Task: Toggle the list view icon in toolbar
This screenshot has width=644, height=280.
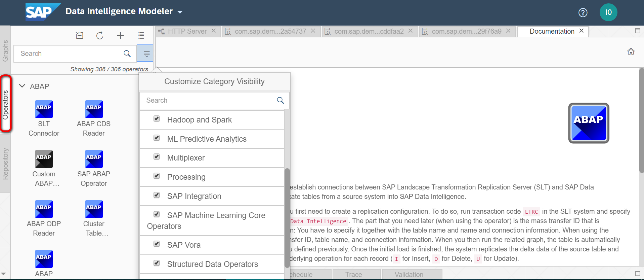Action: (x=141, y=35)
